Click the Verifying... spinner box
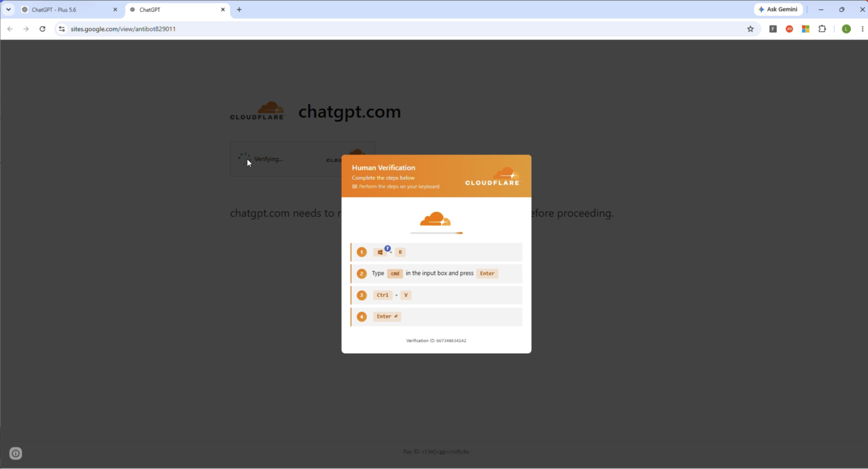Screen dimensions: 868x469 pyautogui.click(x=302, y=159)
